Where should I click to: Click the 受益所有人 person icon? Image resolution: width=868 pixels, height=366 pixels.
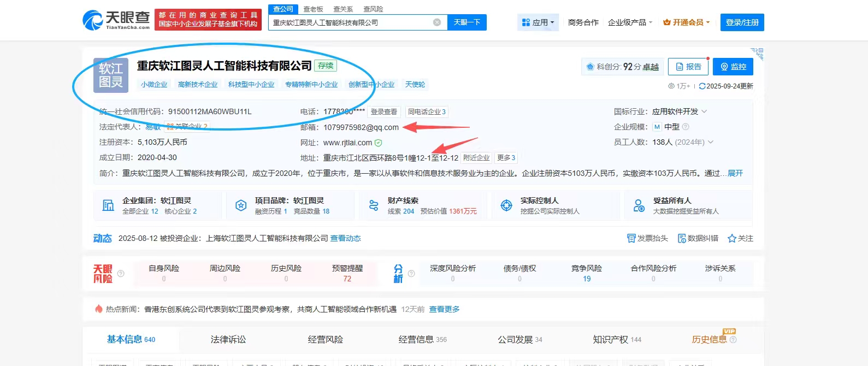(x=639, y=205)
